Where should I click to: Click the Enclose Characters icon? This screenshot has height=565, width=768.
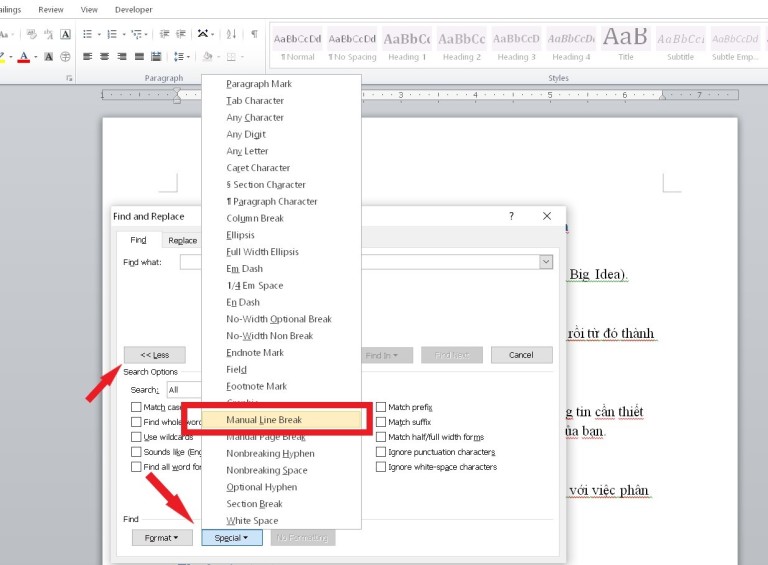click(x=65, y=57)
